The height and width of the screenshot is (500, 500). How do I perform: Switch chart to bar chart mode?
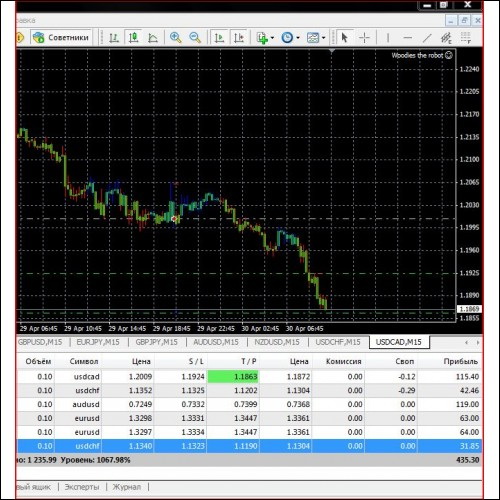114,38
